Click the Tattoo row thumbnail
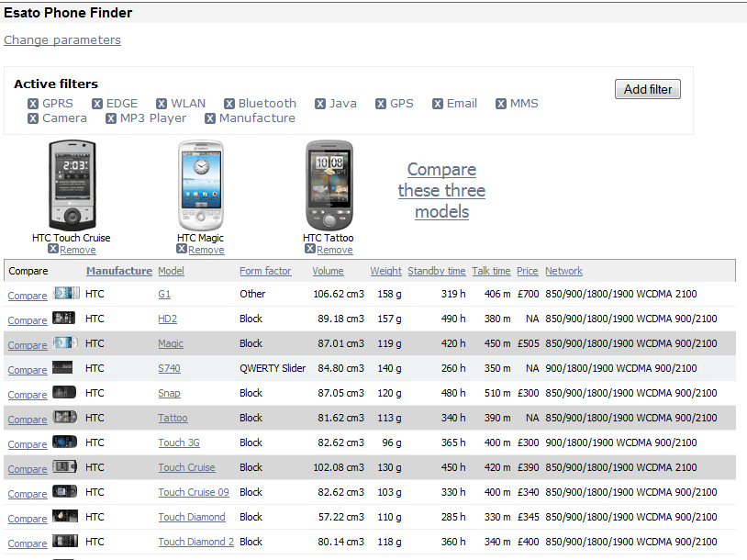Screen dimensions: 747x560 65,417
